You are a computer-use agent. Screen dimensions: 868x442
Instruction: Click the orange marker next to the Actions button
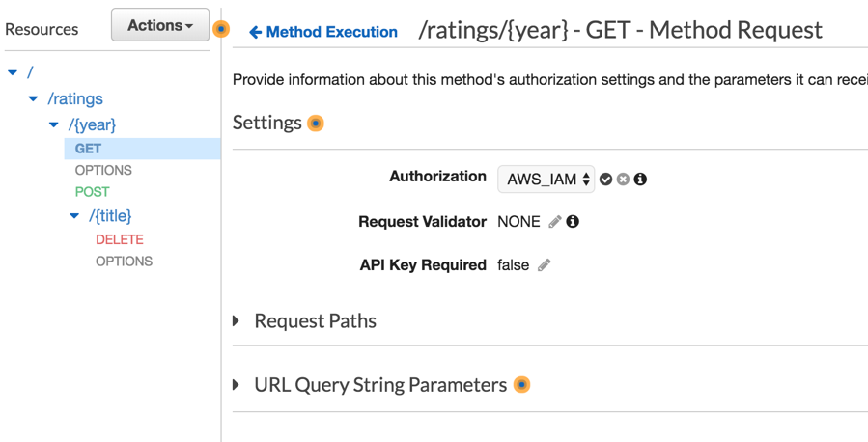click(221, 29)
